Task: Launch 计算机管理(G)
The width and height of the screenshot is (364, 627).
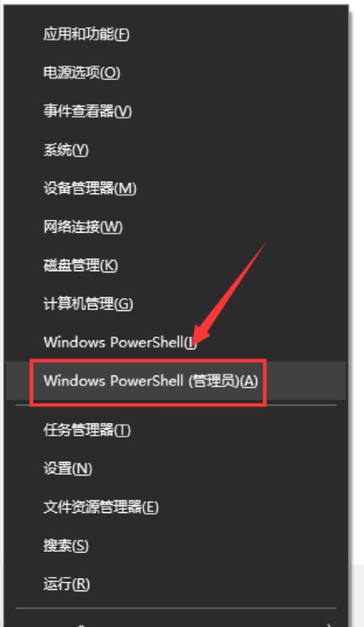Action: point(176,304)
